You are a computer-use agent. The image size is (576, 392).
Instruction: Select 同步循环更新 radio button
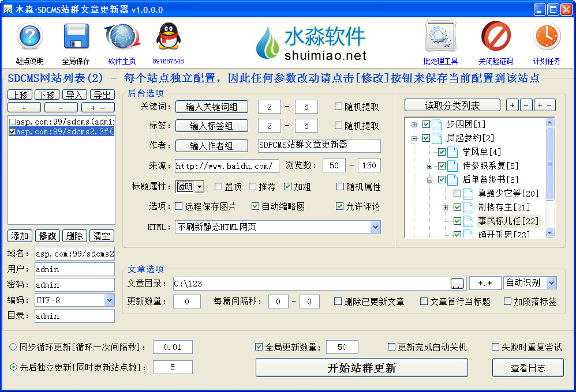click(13, 347)
